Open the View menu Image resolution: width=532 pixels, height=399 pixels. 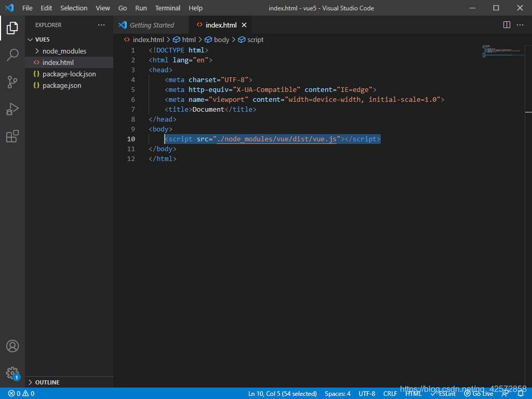click(x=103, y=8)
